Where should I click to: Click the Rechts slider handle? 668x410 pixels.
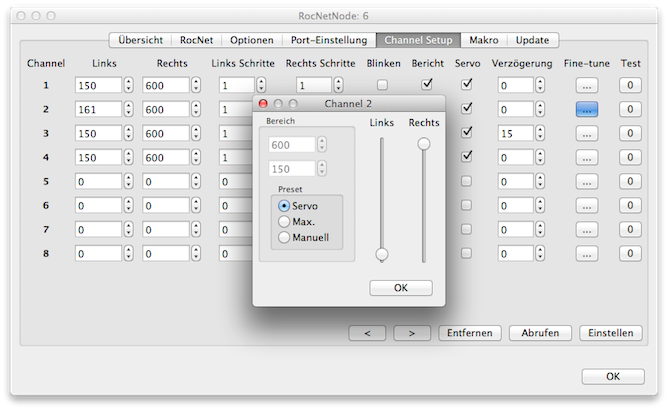coord(424,144)
